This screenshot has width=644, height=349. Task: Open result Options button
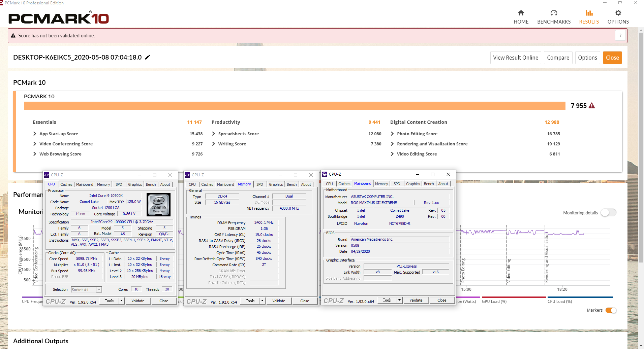tap(587, 58)
